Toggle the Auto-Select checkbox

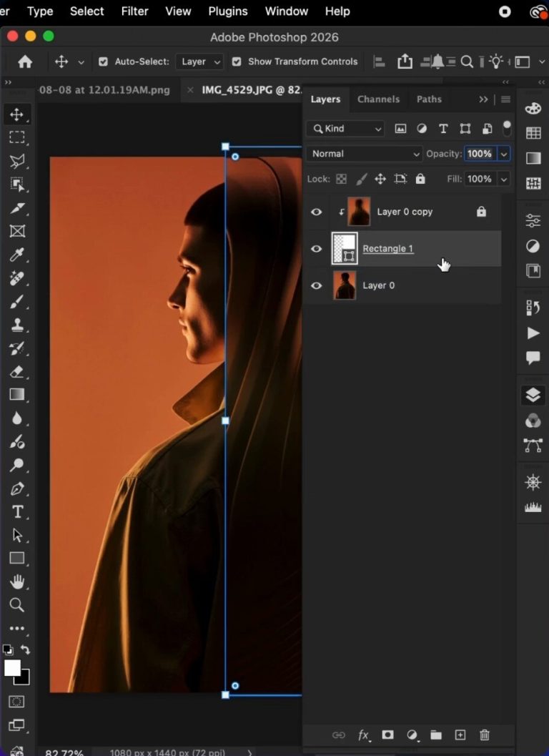coord(103,62)
